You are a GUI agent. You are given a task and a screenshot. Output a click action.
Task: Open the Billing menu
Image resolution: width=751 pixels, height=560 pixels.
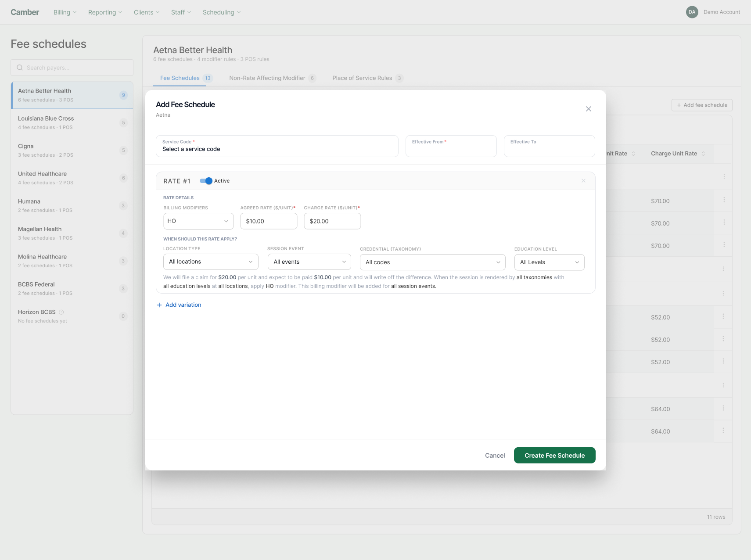pos(65,12)
